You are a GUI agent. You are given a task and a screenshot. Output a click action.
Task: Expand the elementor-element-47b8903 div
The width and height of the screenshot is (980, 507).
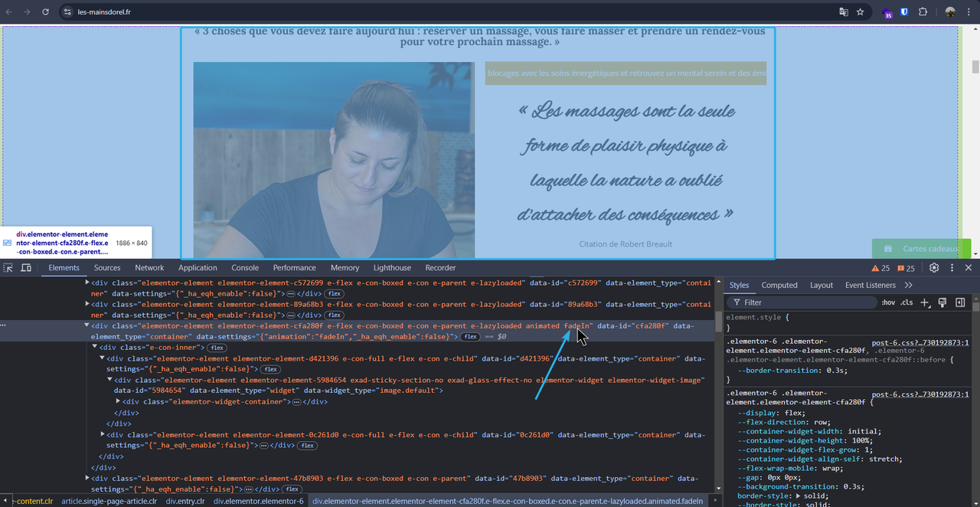tap(87, 478)
